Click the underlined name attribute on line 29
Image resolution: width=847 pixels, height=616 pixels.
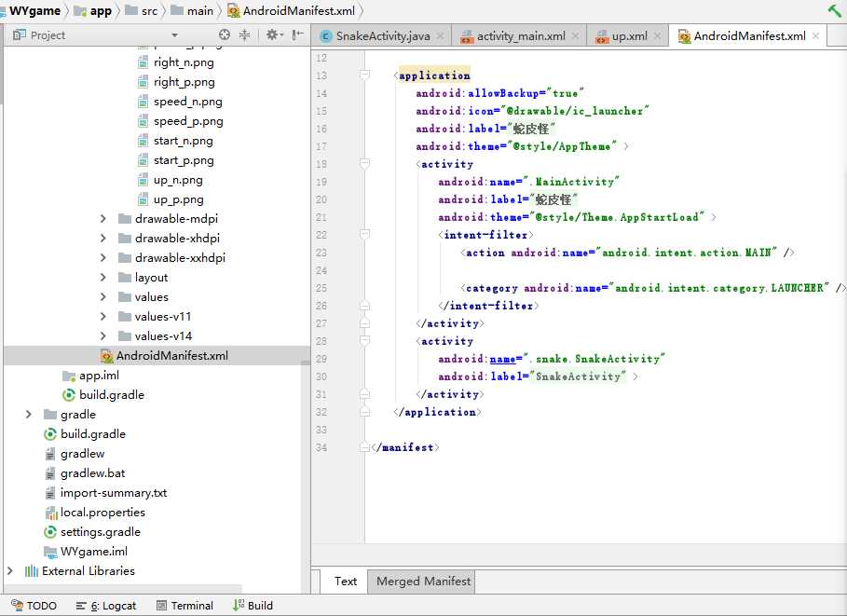[503, 359]
